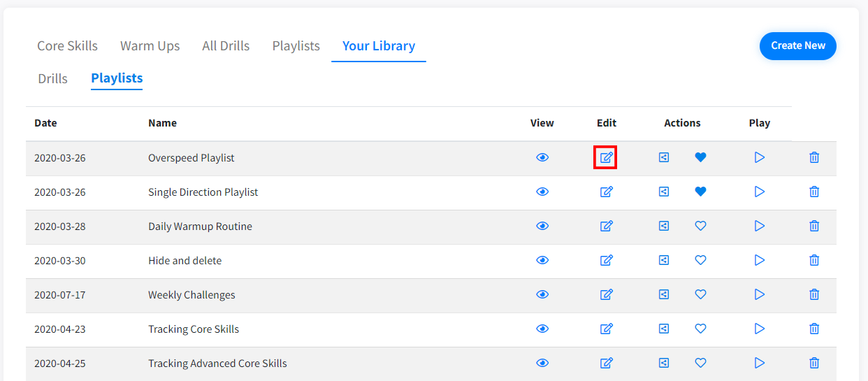Share the Single Direction Playlist

point(664,192)
